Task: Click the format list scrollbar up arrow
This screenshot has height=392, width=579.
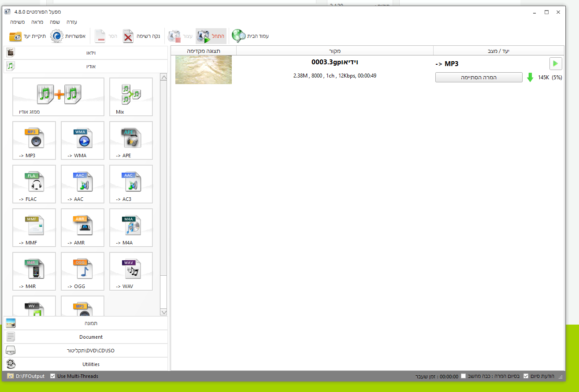Action: [163, 78]
